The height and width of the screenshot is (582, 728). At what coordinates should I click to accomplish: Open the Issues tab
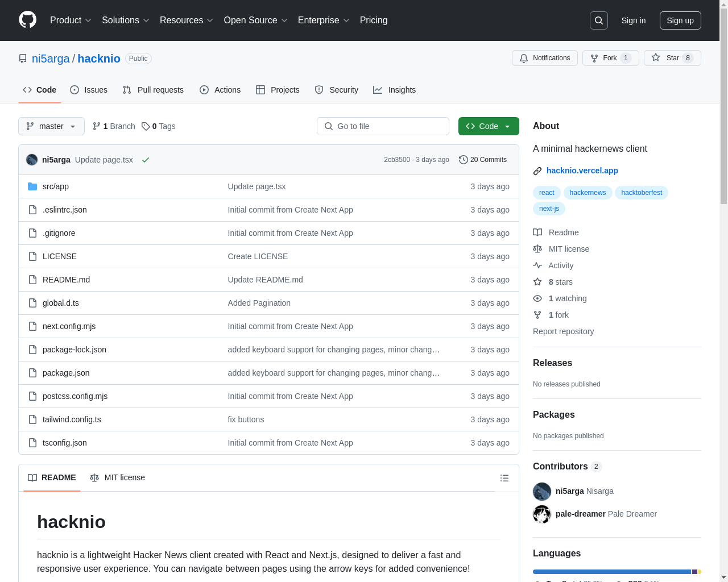pyautogui.click(x=89, y=90)
